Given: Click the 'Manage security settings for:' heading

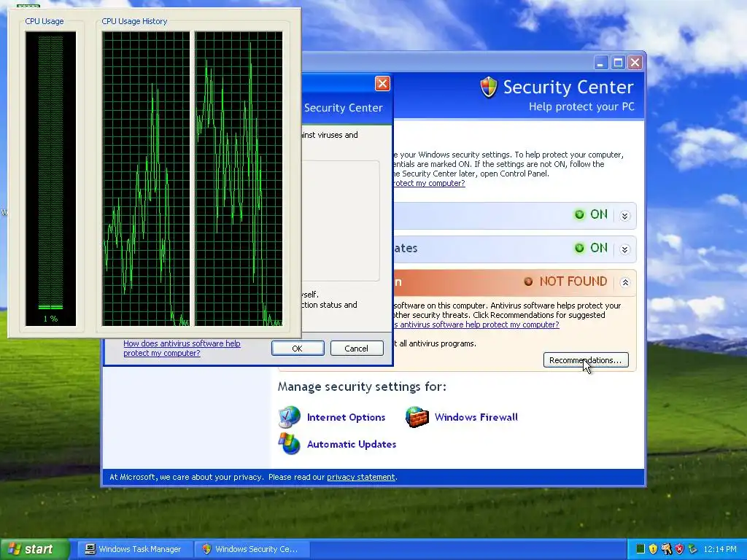Looking at the screenshot, I should click(362, 386).
